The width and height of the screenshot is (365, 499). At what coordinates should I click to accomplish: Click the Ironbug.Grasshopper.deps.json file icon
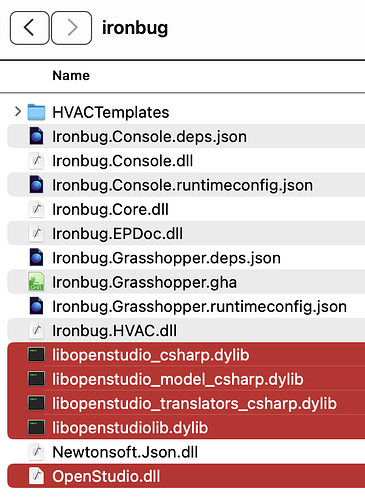[36, 258]
